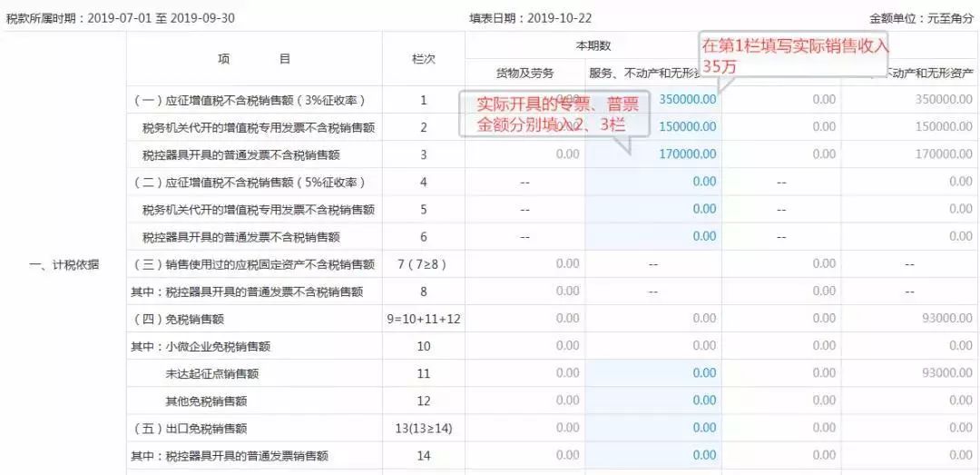This screenshot has width=980, height=475.
Task: Select row 2 label 税务机关代开的增值税专用发票不含税销售额
Action: coord(259,128)
